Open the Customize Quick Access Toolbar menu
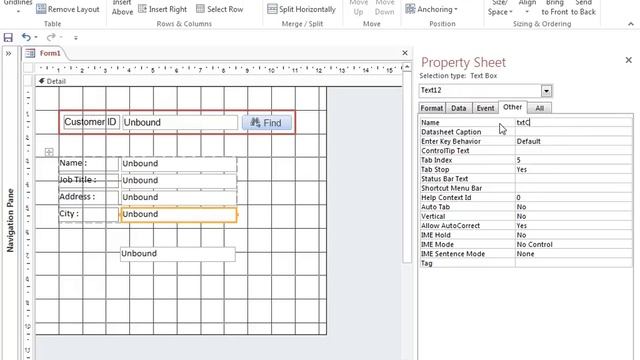 pos(76,38)
